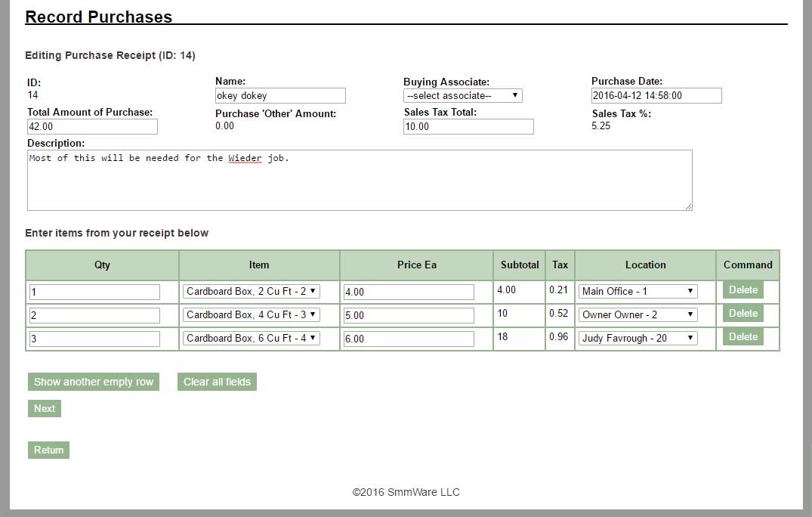Click the Sales Tax % label
Viewport: 812px width, 517px height.
coord(622,113)
